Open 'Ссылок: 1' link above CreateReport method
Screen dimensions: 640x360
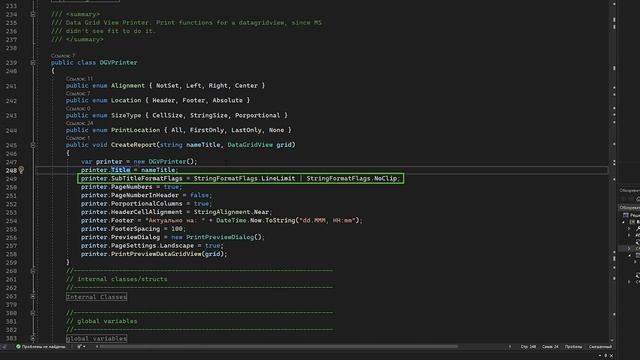78,138
